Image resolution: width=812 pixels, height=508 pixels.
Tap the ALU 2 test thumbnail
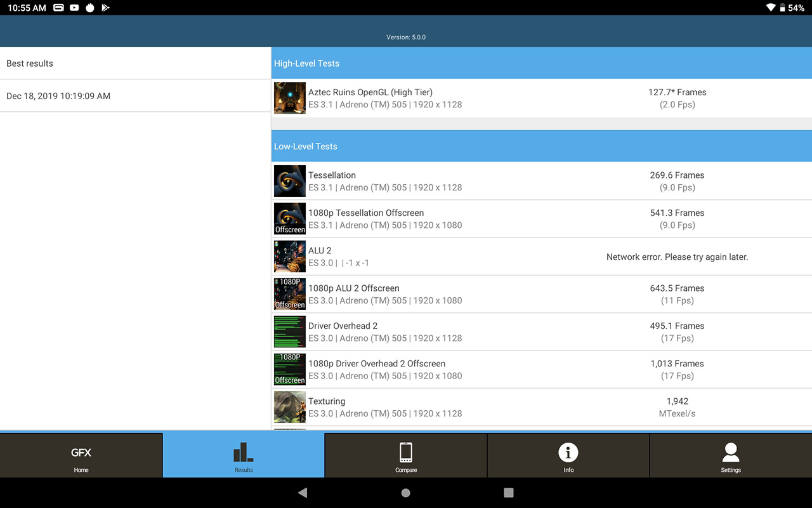[x=290, y=257]
